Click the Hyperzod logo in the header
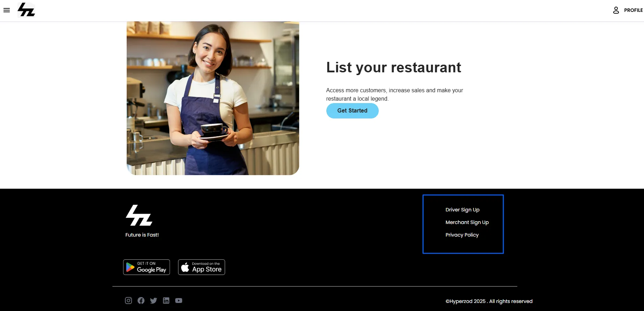The image size is (644, 311). click(x=26, y=10)
